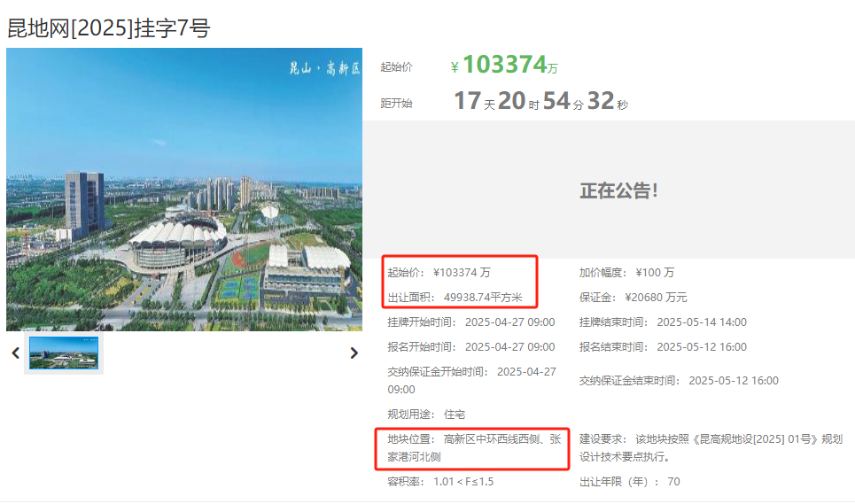The image size is (855, 504).
Task: Click the previous image left arrow
Action: click(15, 353)
